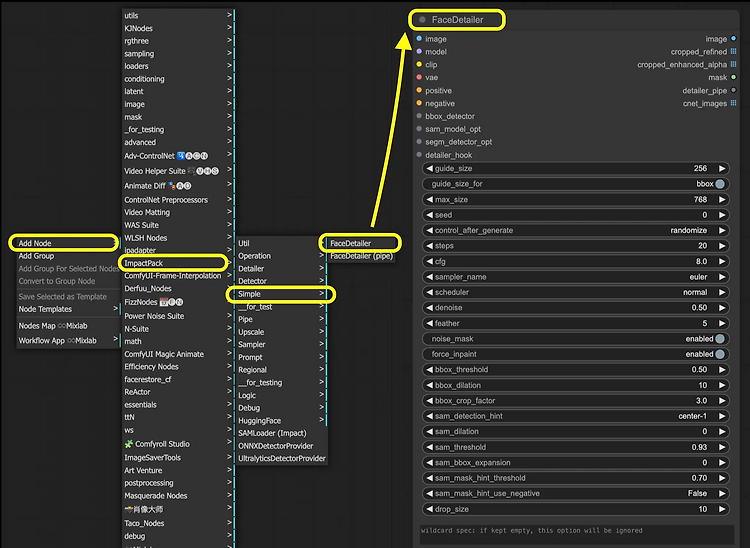Open ImpactPack node category
This screenshot has width=750, height=548.
(x=173, y=263)
